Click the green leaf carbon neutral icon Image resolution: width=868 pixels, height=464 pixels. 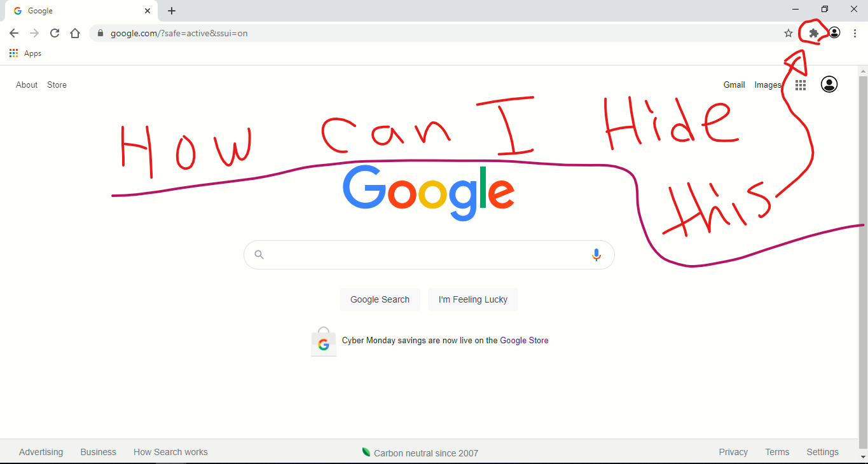tap(366, 452)
